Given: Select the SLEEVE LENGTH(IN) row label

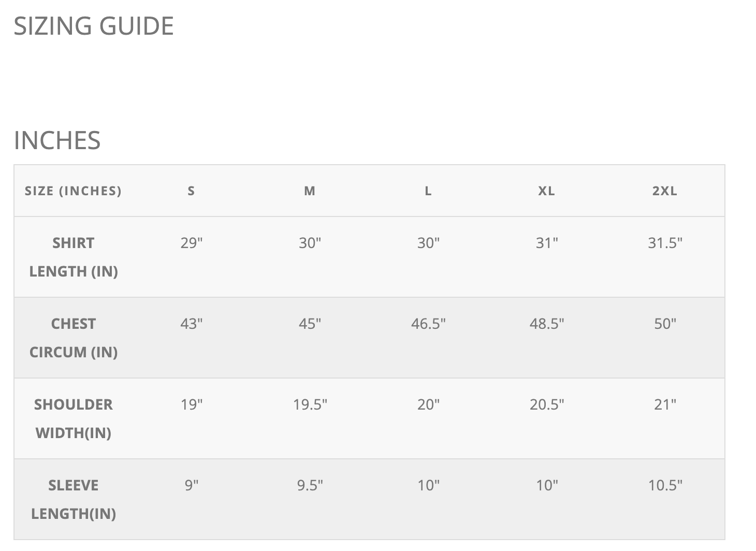Looking at the screenshot, I should tap(74, 499).
